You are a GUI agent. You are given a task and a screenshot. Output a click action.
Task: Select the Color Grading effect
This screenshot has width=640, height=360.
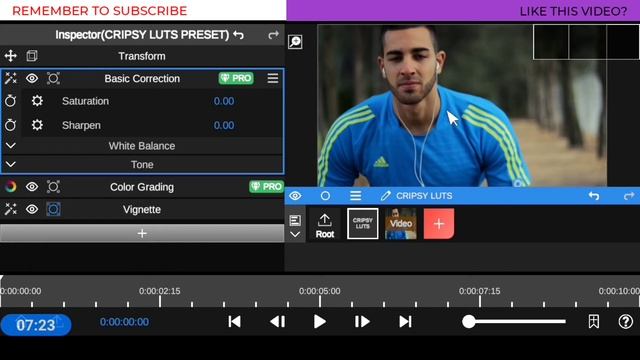pyautogui.click(x=142, y=187)
